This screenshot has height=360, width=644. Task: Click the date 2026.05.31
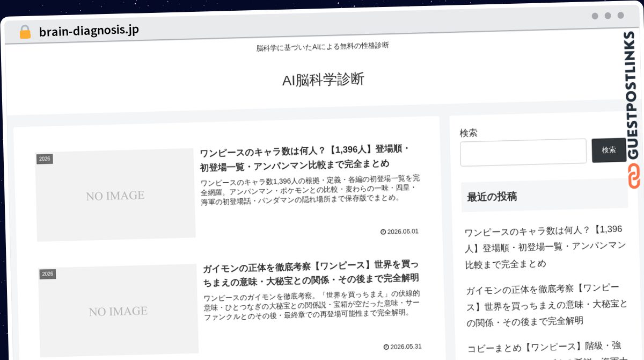[x=406, y=346]
